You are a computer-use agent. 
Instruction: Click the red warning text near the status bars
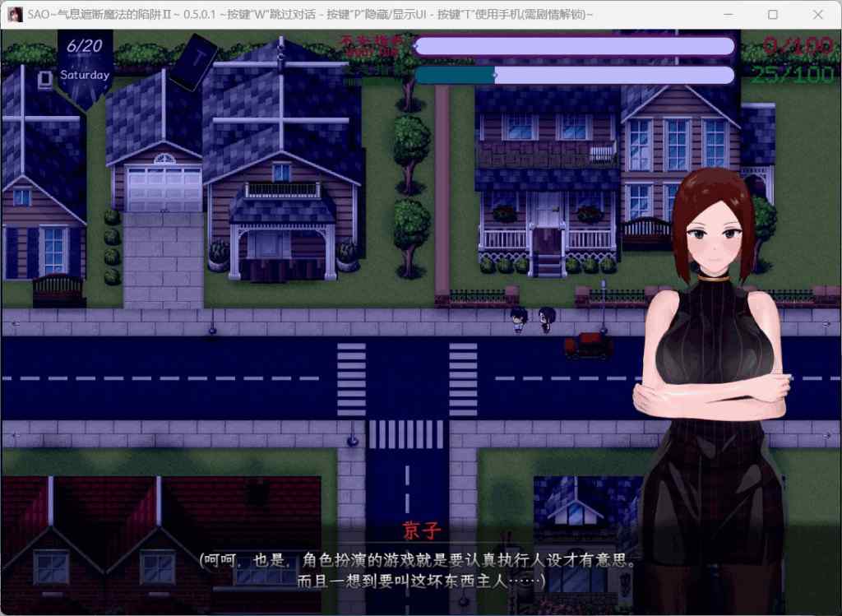374,45
